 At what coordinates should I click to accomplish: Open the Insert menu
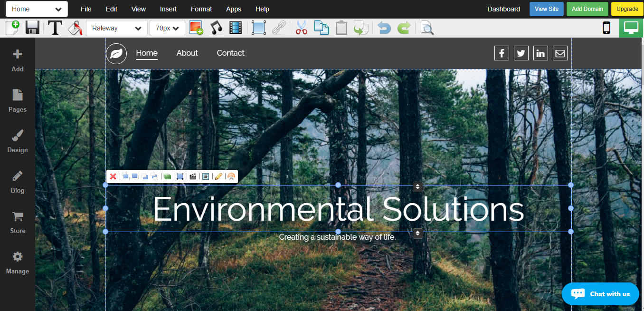click(x=168, y=9)
